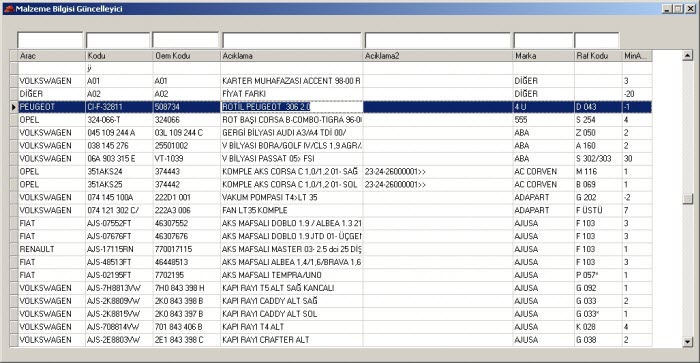Click the minimum amount cell showing -20
The height and width of the screenshot is (363, 700).
coord(637,94)
